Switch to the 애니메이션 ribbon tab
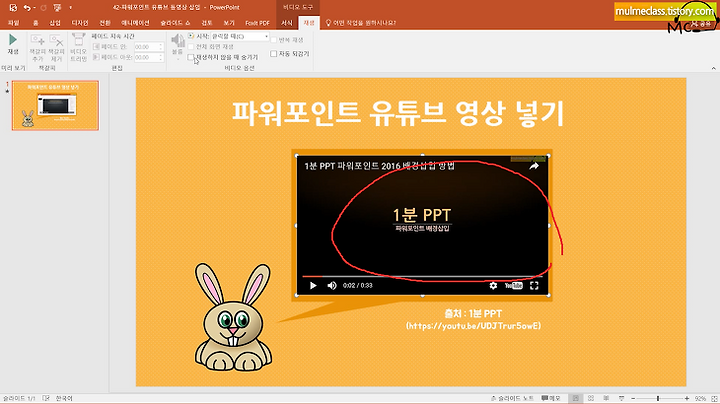 click(135, 22)
